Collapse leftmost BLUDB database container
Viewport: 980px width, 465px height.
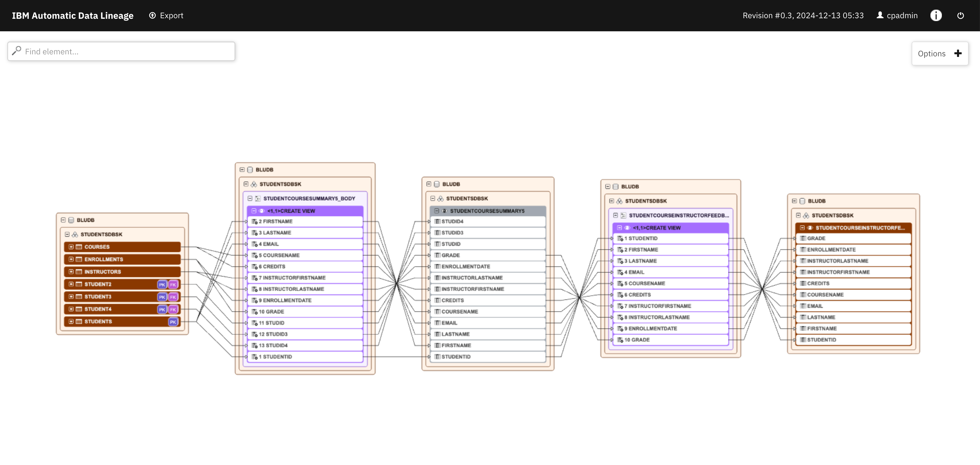click(63, 220)
